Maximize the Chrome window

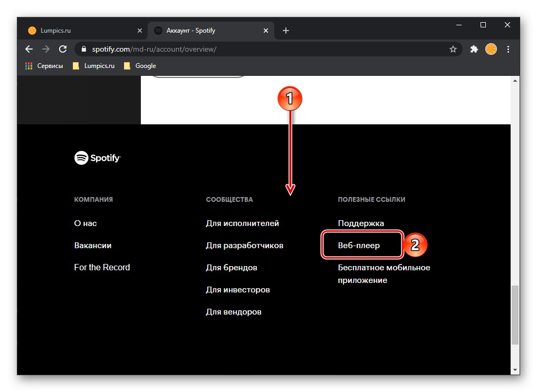483,25
